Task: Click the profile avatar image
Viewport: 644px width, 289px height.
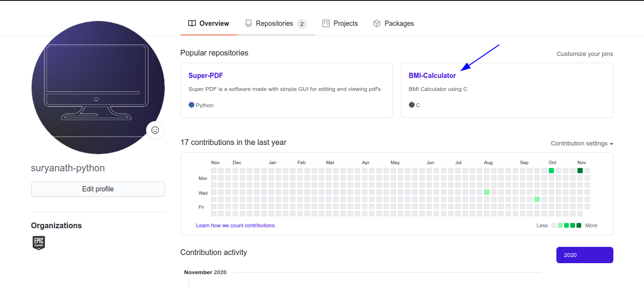Action: 98,88
